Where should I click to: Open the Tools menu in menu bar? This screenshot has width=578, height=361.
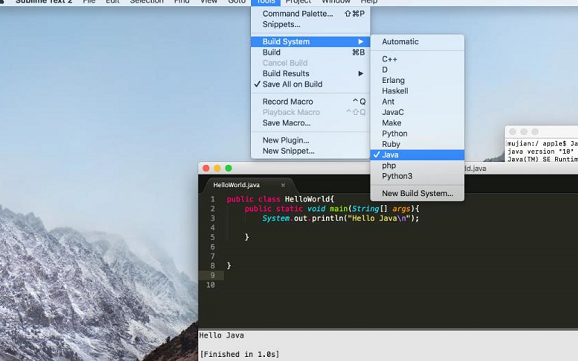[266, 2]
